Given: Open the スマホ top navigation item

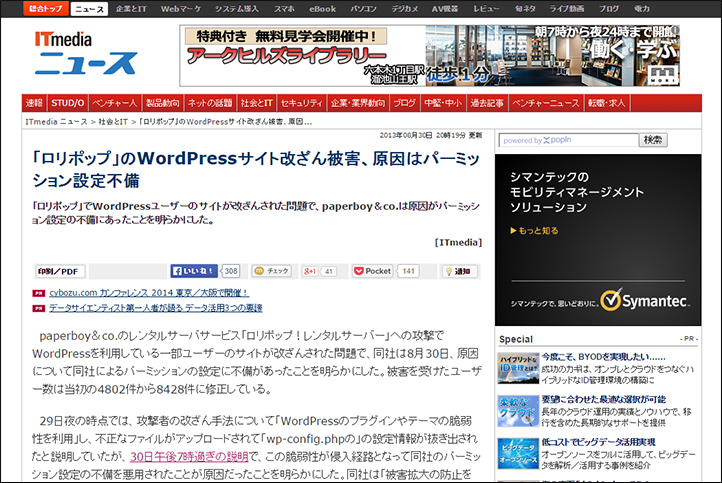Looking at the screenshot, I should 284,9.
